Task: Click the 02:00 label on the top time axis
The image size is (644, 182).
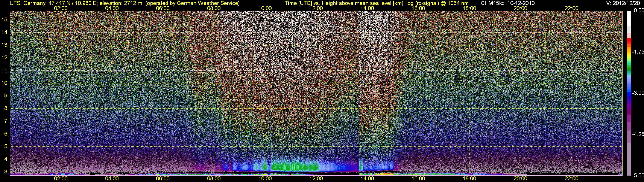Action: (x=61, y=8)
